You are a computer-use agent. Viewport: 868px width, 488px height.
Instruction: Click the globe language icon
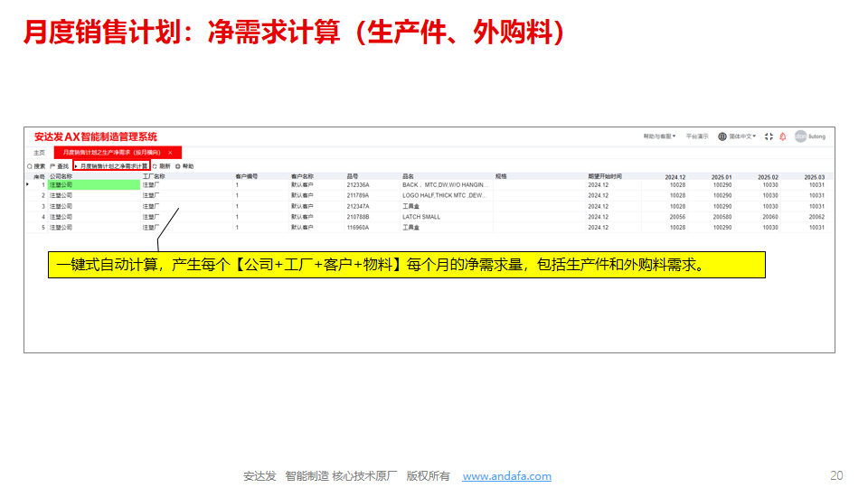click(722, 136)
